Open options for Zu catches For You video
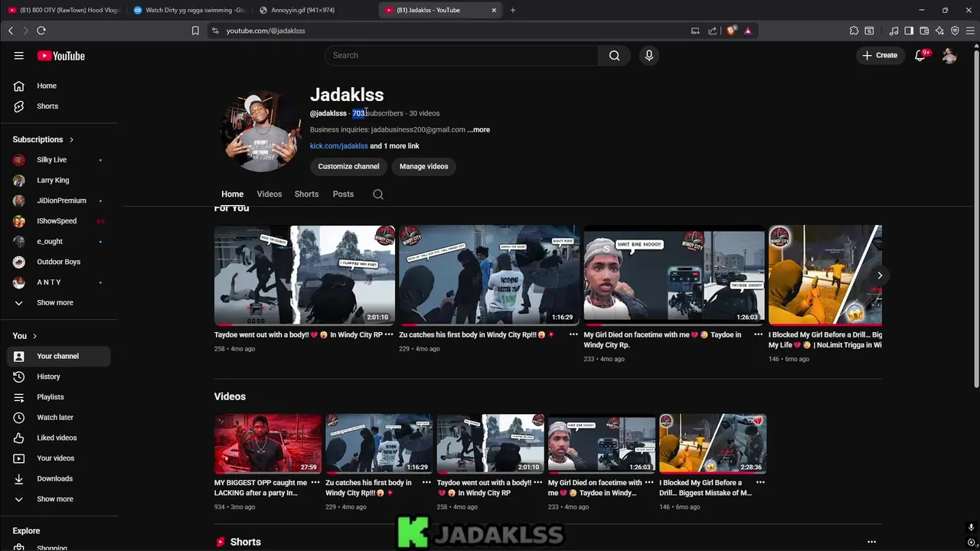This screenshot has width=980, height=551. 573,335
